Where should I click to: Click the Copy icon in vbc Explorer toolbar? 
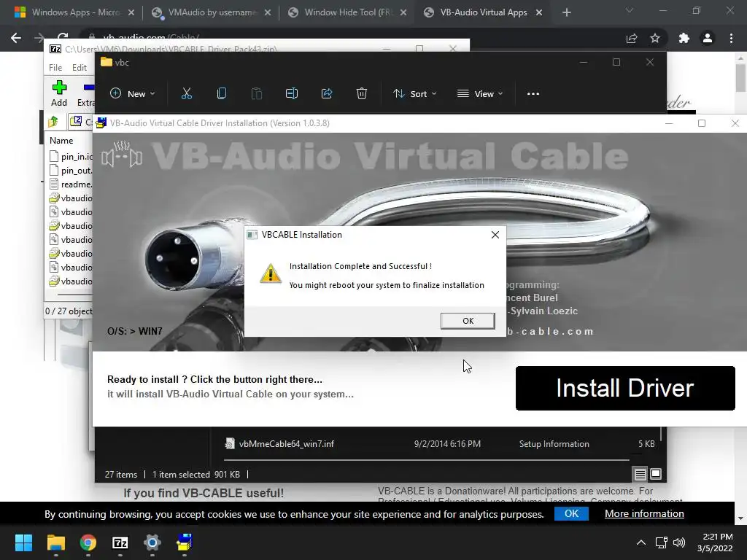[222, 94]
